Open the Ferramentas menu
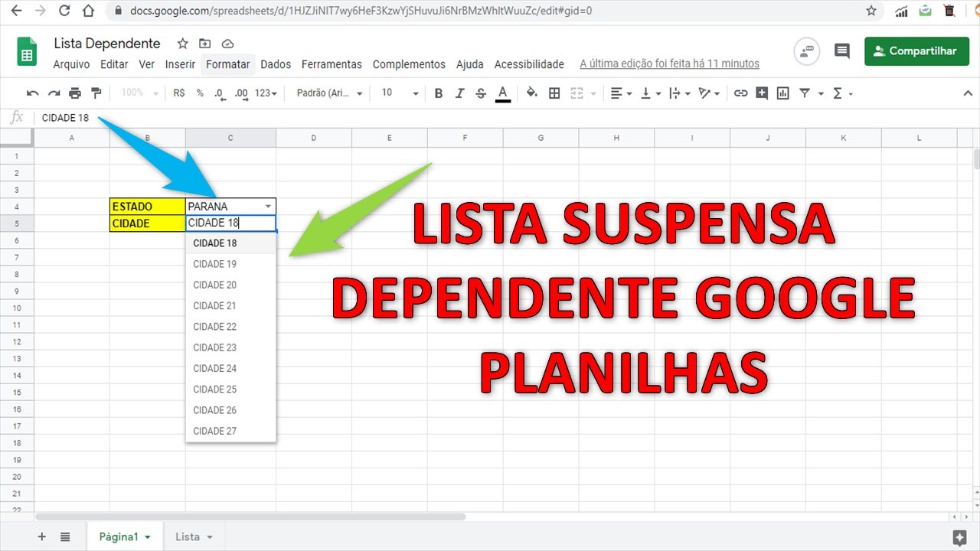 [x=332, y=64]
